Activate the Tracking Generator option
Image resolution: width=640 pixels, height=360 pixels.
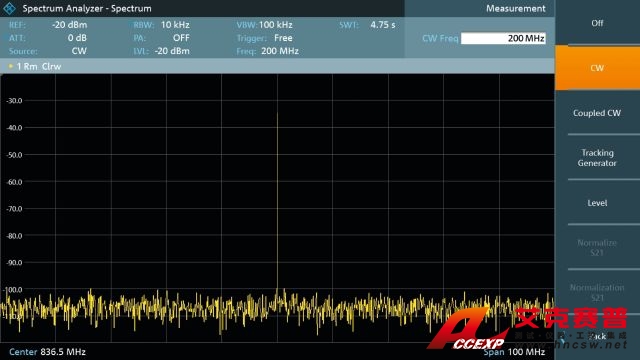pyautogui.click(x=597, y=158)
